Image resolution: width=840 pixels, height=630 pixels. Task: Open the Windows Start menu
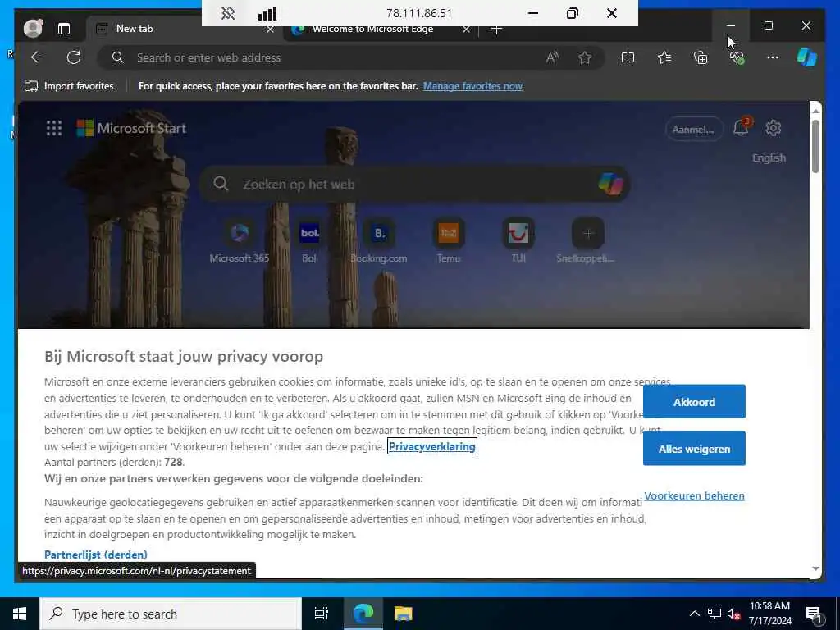pos(20,614)
